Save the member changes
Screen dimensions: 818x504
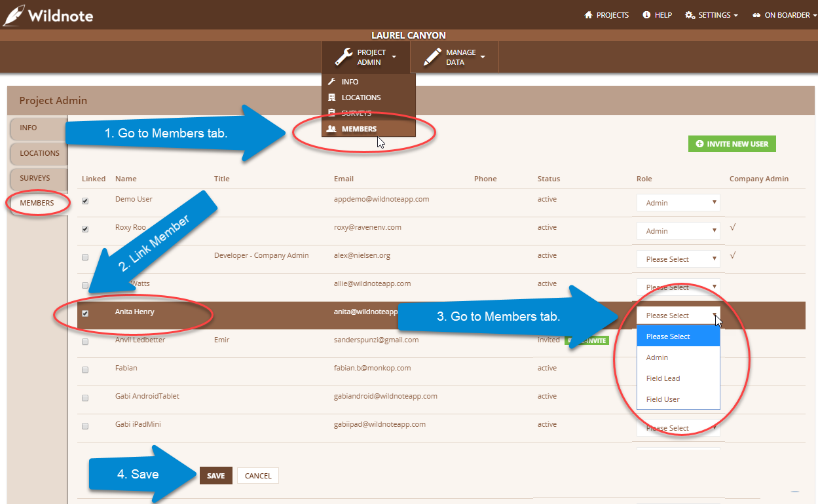[216, 476]
